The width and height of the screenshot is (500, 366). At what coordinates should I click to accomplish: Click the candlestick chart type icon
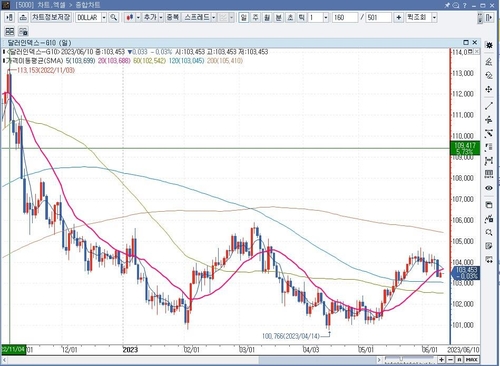(130, 17)
